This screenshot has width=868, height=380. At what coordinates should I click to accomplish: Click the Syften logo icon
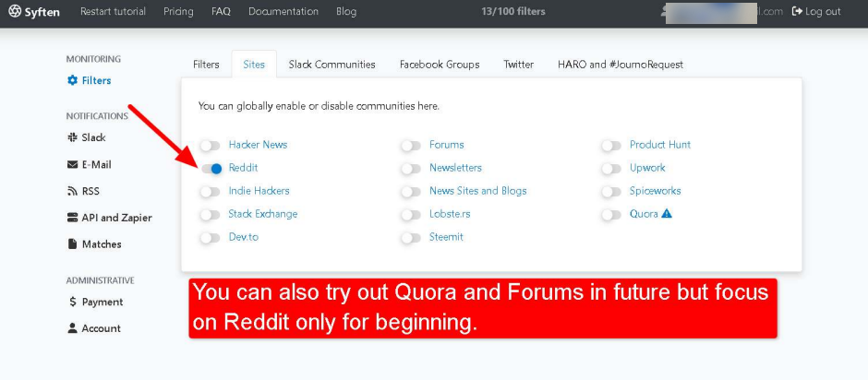point(15,12)
